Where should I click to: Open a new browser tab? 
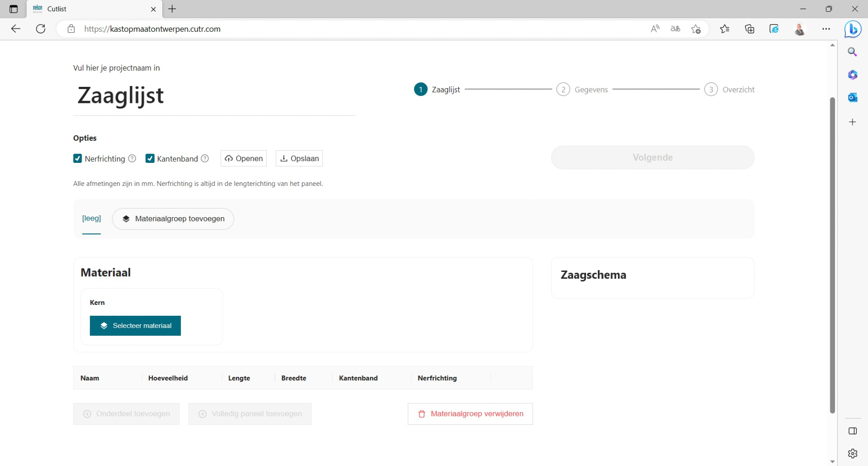tap(172, 9)
